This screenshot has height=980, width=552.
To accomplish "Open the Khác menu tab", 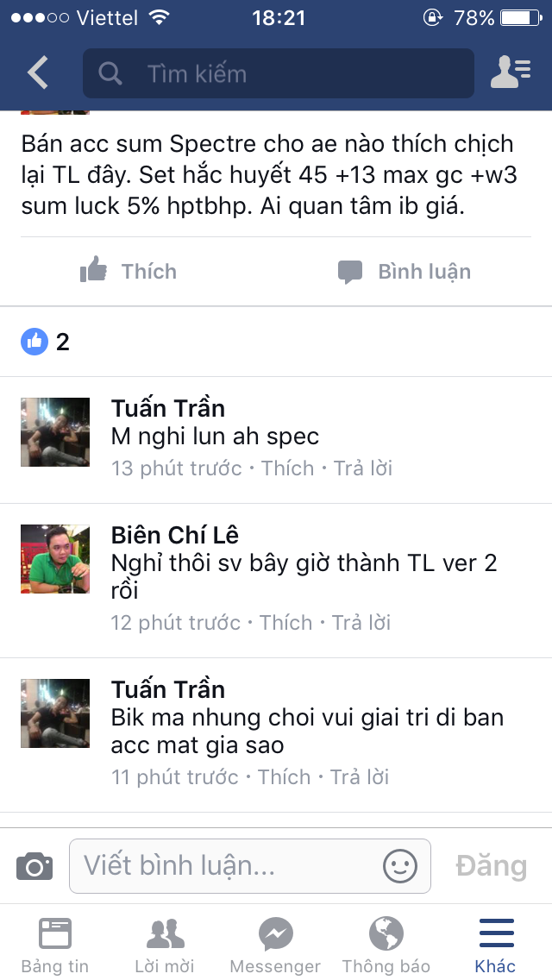I will [x=496, y=945].
